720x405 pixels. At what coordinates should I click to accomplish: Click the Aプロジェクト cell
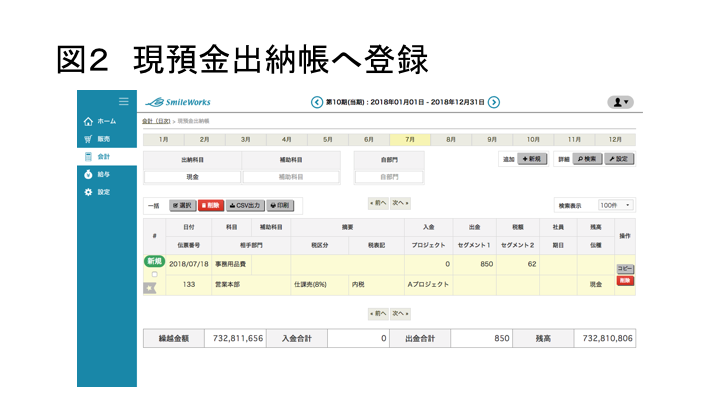pos(428,285)
